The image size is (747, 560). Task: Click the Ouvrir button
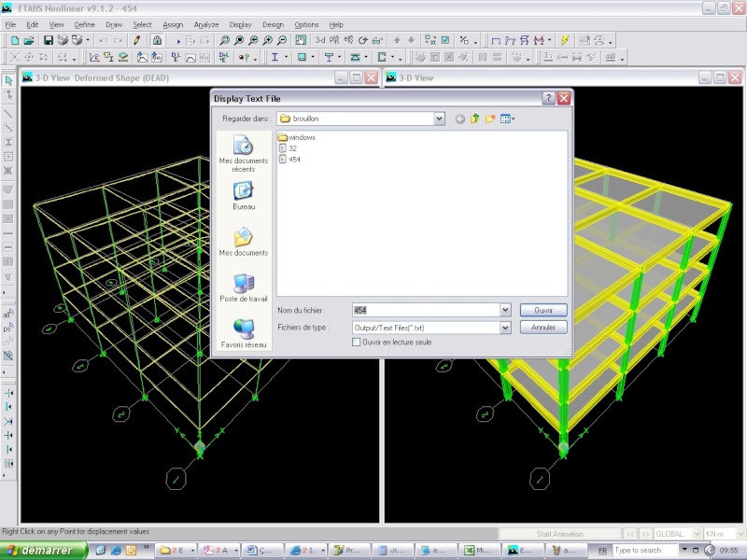coord(543,310)
